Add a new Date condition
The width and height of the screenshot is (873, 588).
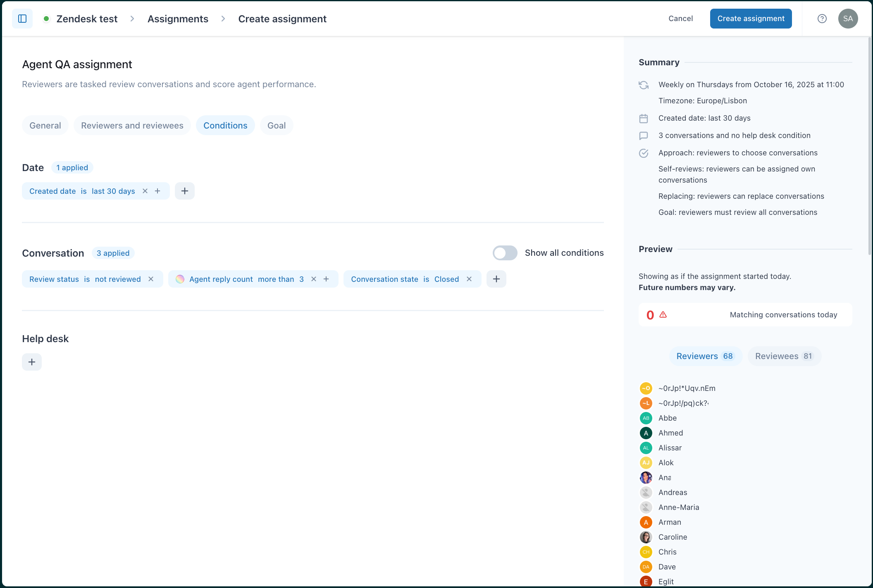(185, 191)
